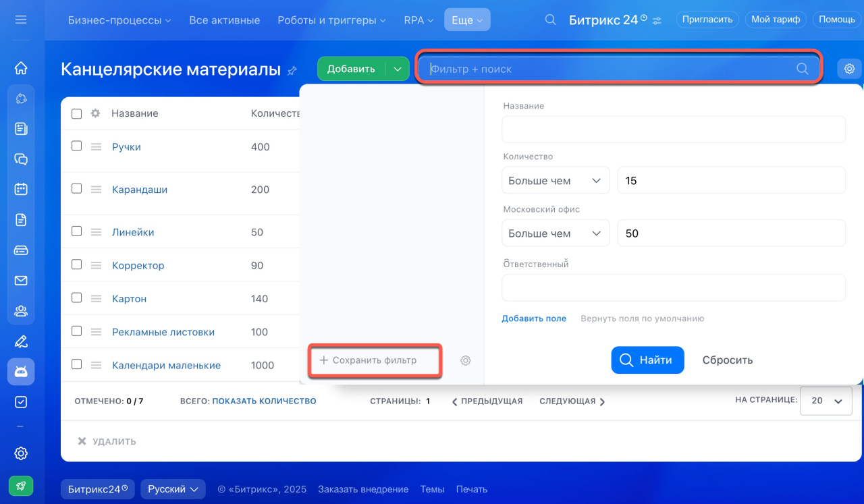Open the hamburger main menu
The height and width of the screenshot is (504, 864).
(21, 20)
